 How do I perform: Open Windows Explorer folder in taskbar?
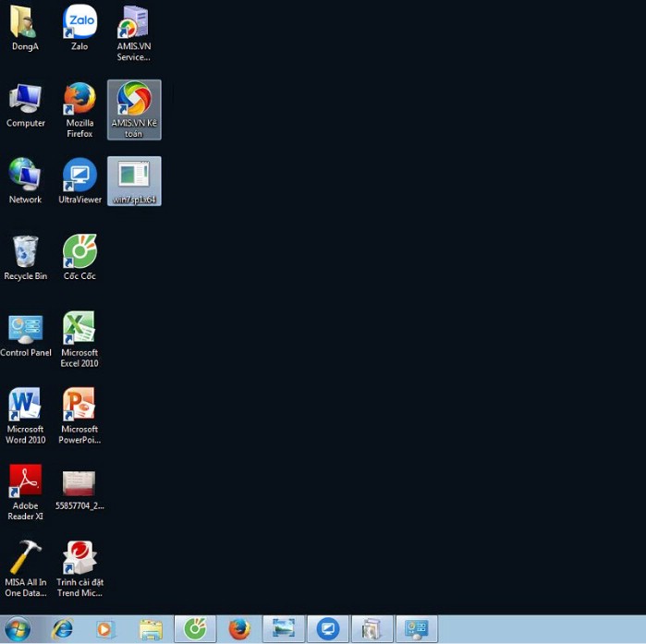pos(151,629)
